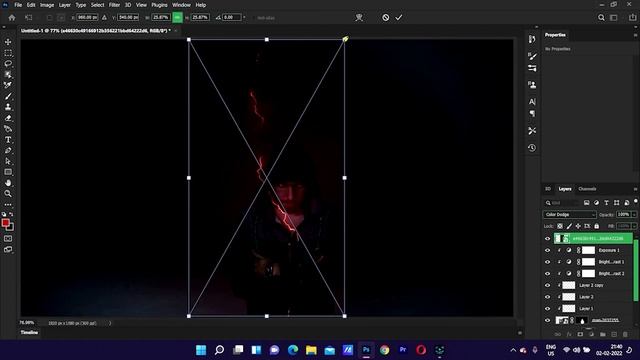The image size is (640, 360).
Task: Cancel the transform
Action: click(x=385, y=18)
